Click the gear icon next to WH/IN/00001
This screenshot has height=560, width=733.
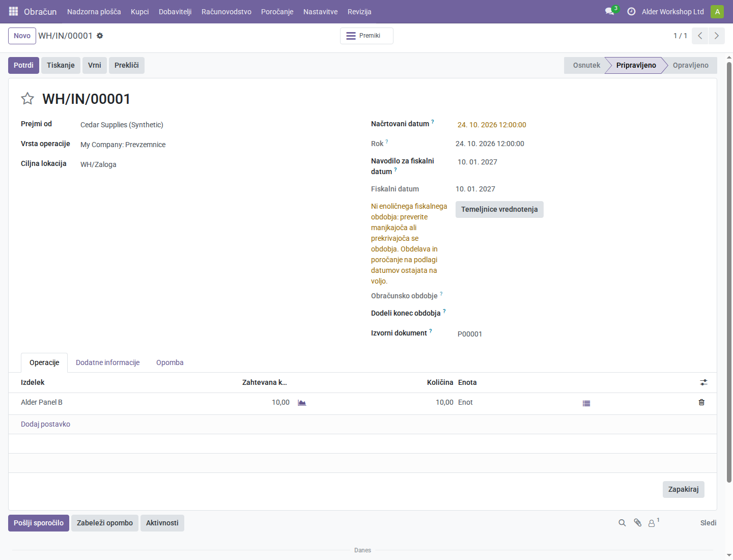(100, 36)
